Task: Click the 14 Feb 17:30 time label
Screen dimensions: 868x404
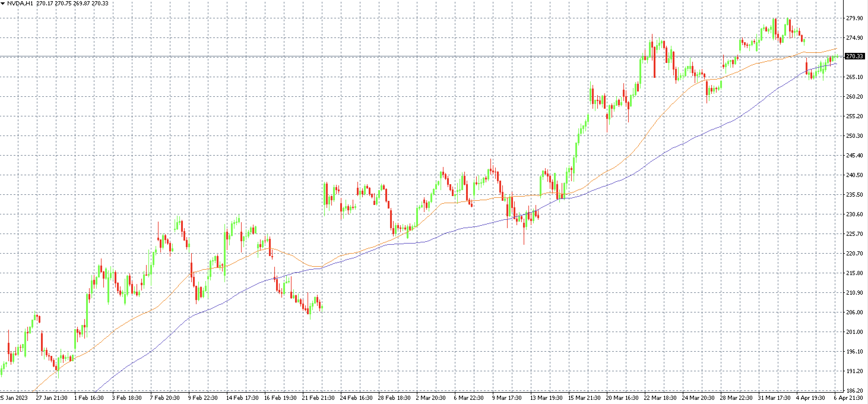Action: [x=242, y=398]
